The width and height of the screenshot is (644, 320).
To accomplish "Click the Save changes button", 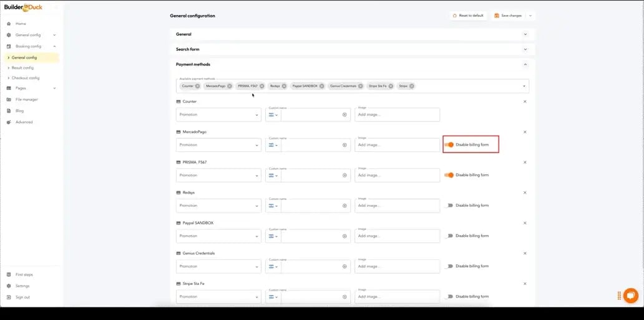I will click(508, 16).
